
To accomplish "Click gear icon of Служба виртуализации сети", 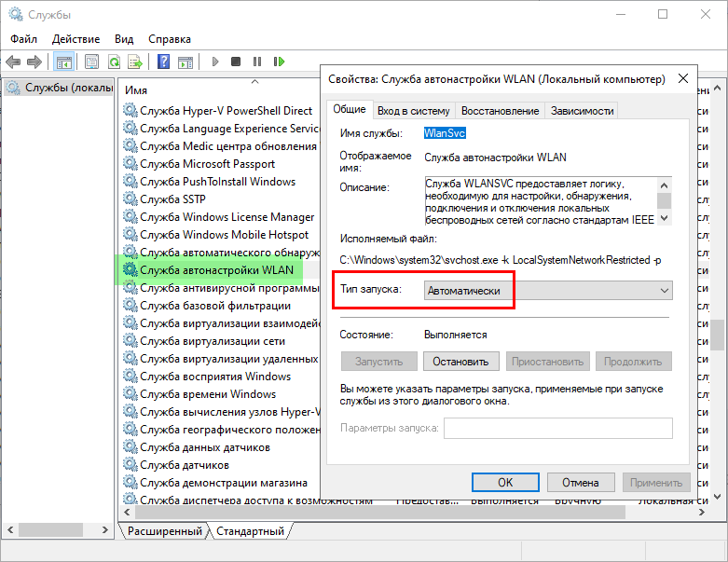I will [130, 340].
